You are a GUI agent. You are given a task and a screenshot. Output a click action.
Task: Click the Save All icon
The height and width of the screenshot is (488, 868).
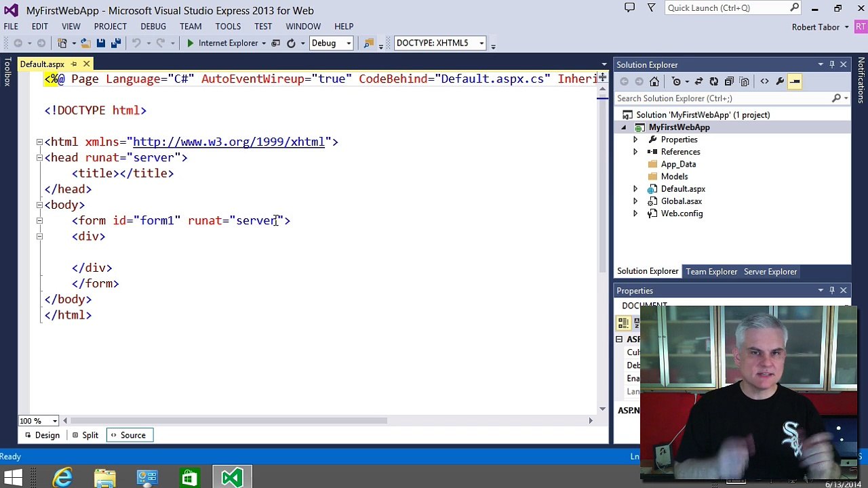point(115,43)
